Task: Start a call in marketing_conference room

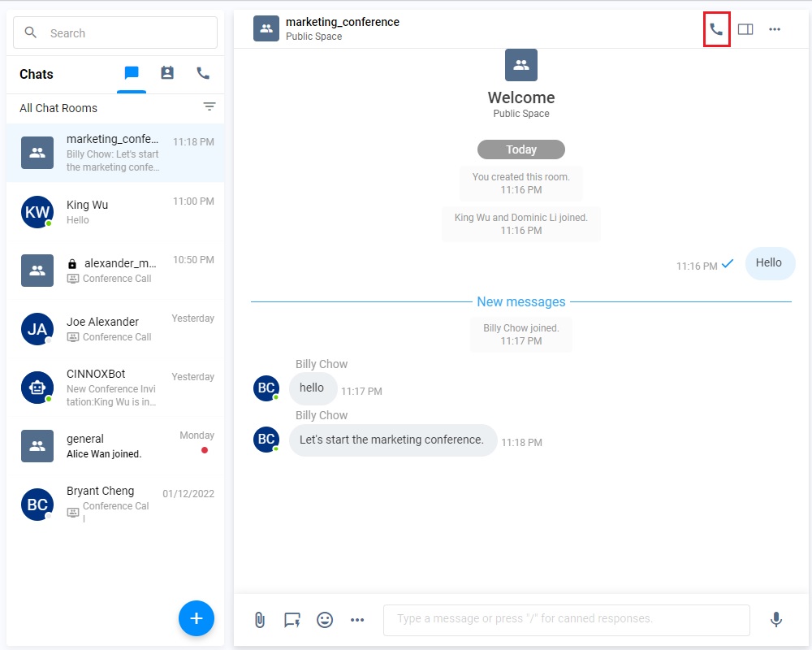Action: (716, 29)
